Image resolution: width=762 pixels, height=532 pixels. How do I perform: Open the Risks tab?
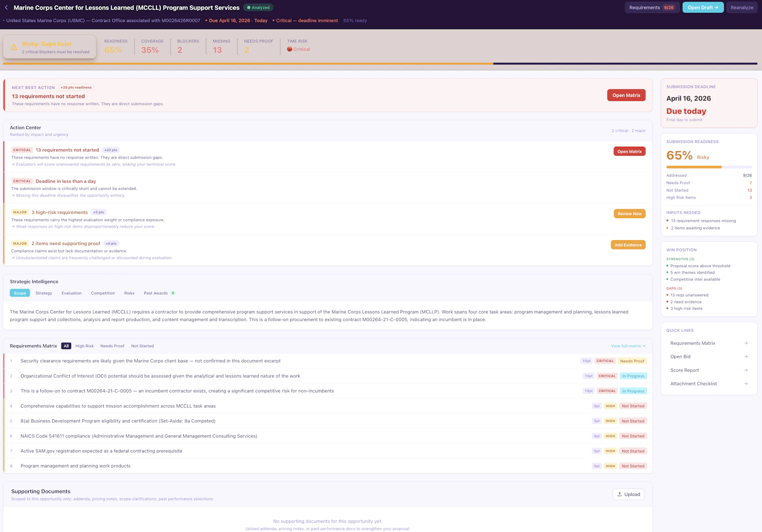[130, 293]
